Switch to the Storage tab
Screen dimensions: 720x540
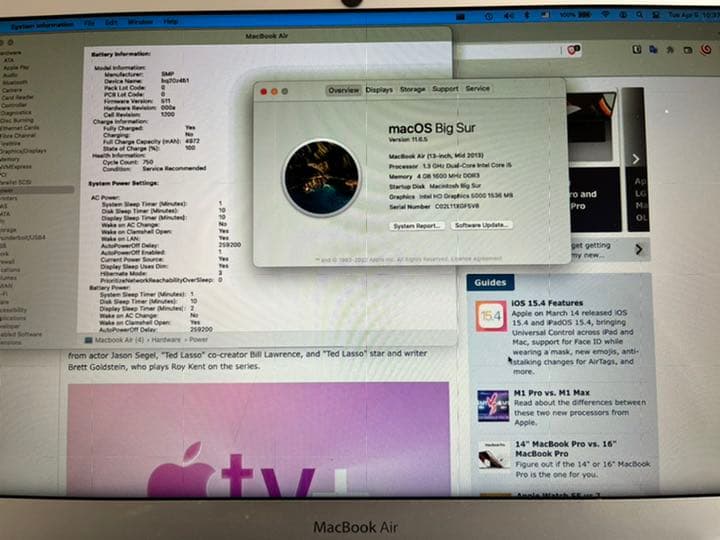[412, 90]
